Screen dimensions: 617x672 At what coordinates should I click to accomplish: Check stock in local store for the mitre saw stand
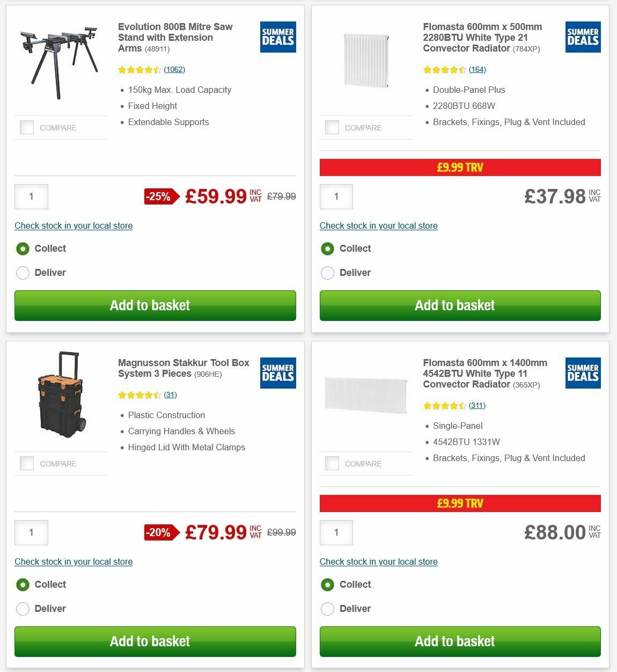point(74,225)
